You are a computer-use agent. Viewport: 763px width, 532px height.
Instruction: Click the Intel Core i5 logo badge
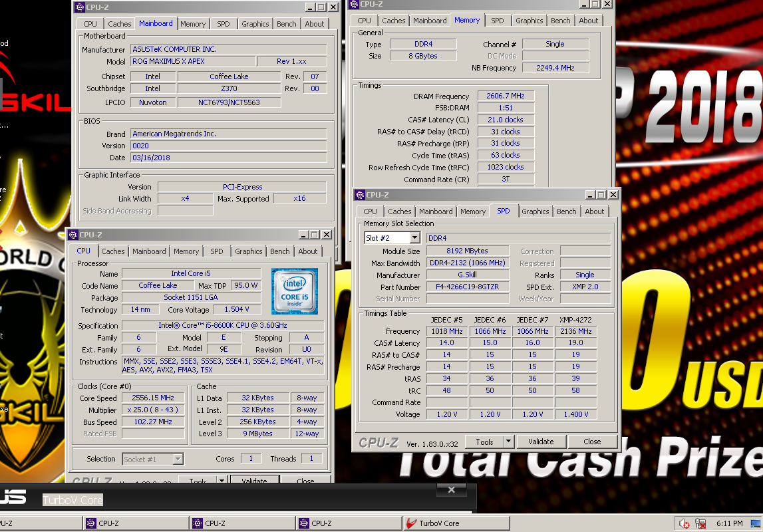tap(295, 291)
